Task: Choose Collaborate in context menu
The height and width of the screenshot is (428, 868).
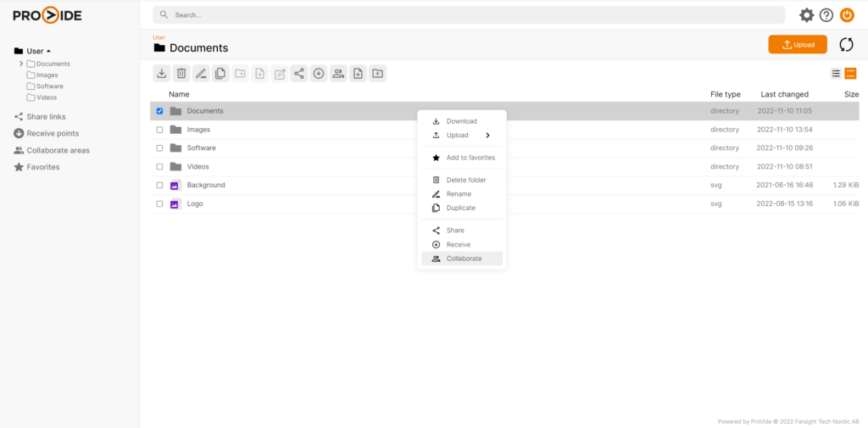Action: coord(462,258)
